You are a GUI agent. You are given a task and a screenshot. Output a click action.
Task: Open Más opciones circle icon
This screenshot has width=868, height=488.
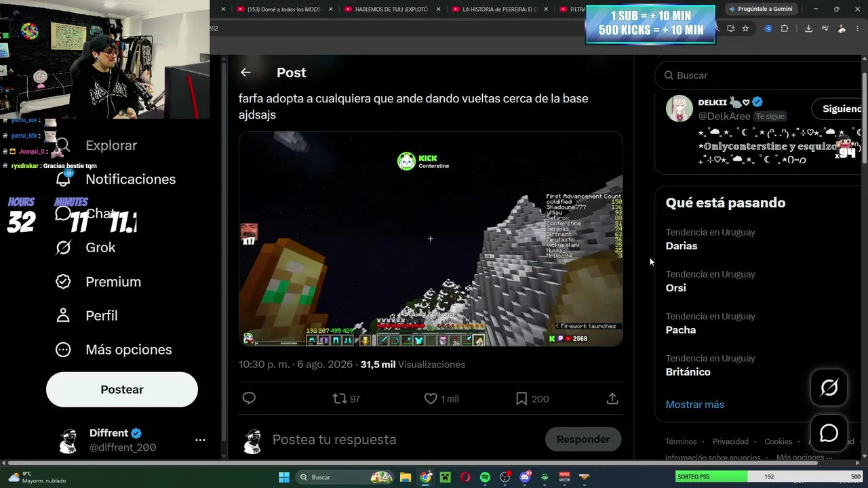click(63, 349)
